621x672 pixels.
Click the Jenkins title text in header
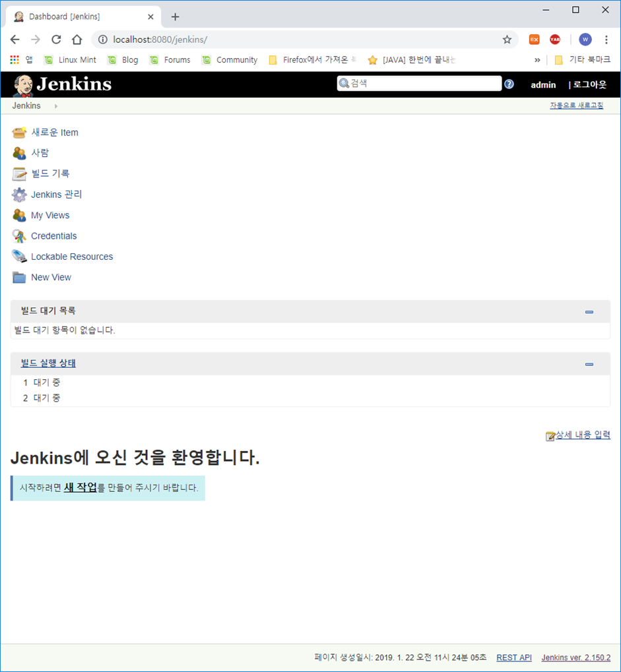pyautogui.click(x=74, y=84)
